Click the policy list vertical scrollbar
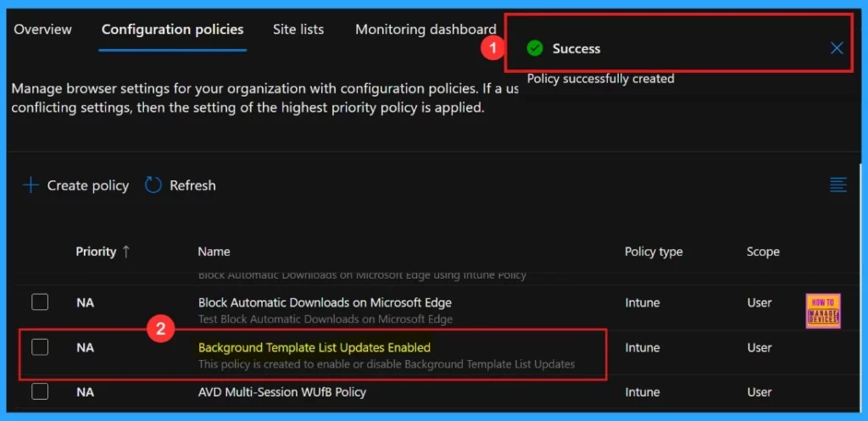The width and height of the screenshot is (868, 421). (860, 288)
